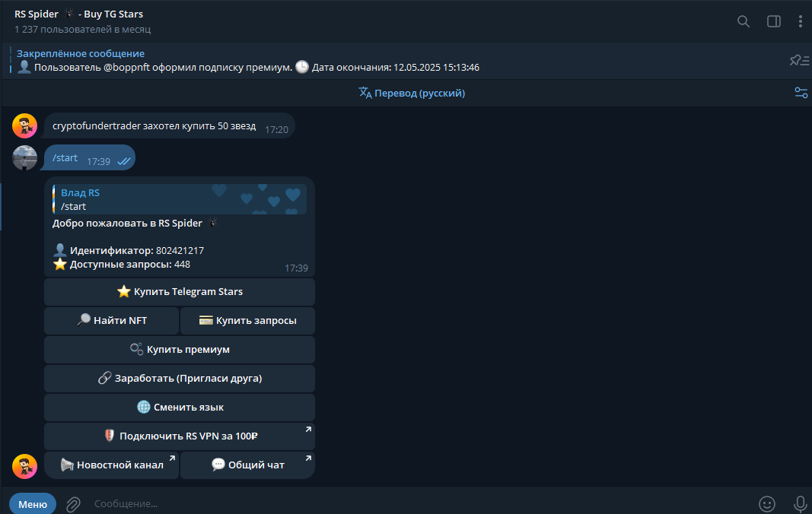Click the bot's profile picture next to the message
Image resolution: width=812 pixels, height=514 pixels.
pos(24,466)
